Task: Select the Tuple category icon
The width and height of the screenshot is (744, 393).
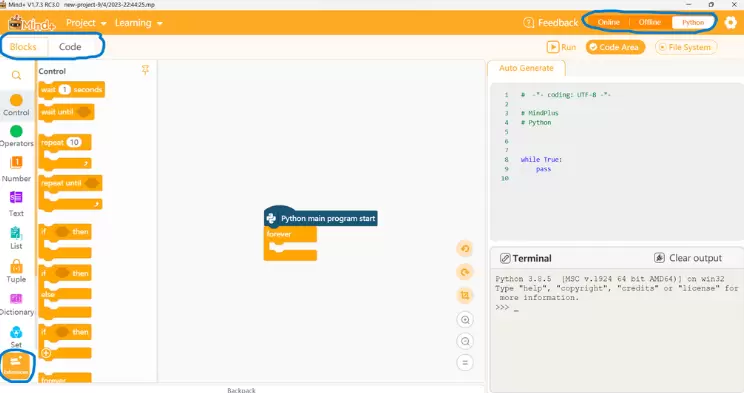Action: click(16, 266)
